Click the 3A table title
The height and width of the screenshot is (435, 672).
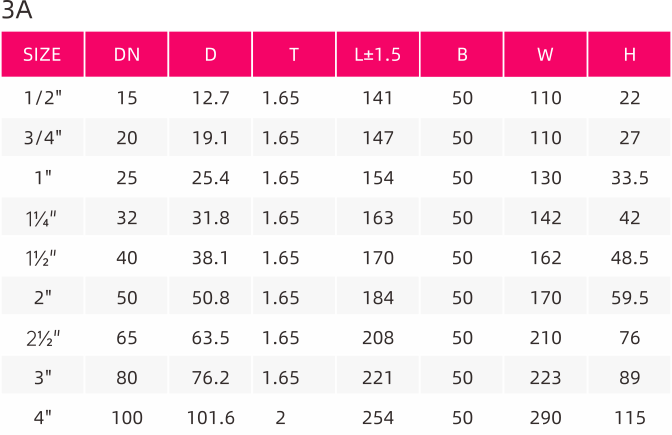click(x=16, y=10)
